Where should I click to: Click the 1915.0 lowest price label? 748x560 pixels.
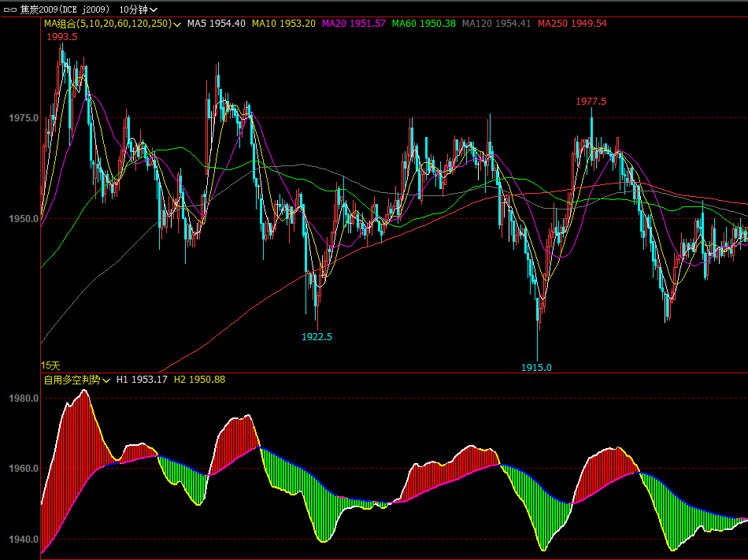click(x=536, y=367)
